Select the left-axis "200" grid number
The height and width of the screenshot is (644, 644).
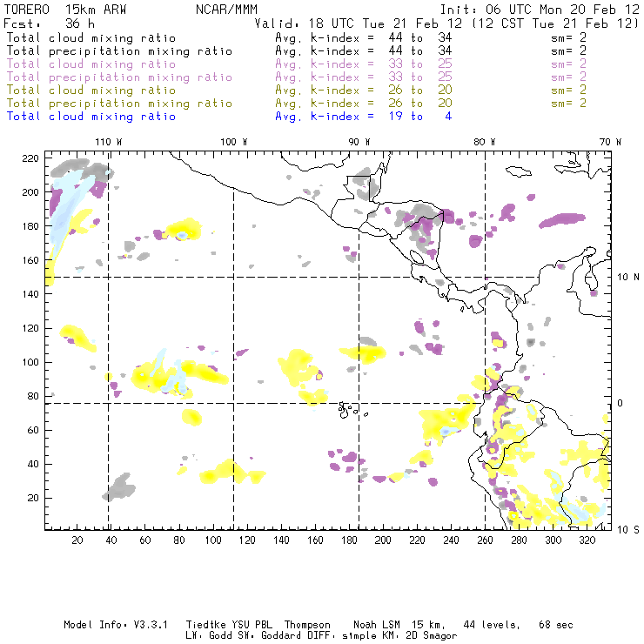point(30,192)
